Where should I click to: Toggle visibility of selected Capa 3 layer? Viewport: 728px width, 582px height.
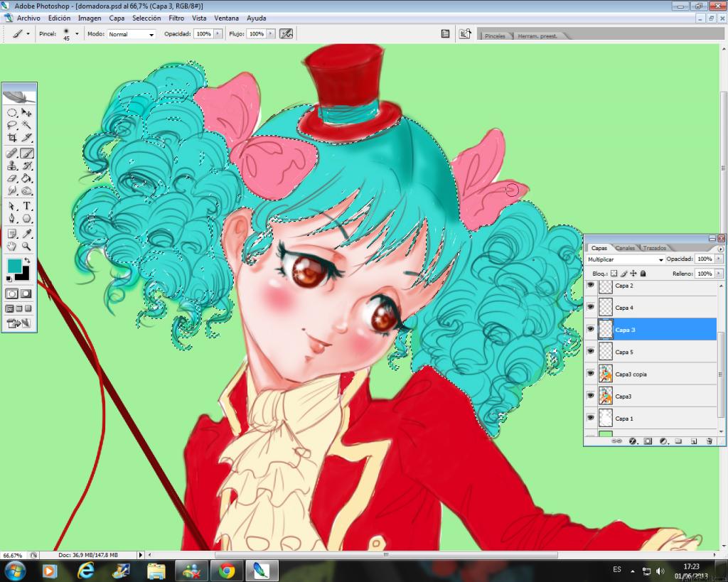click(x=591, y=329)
